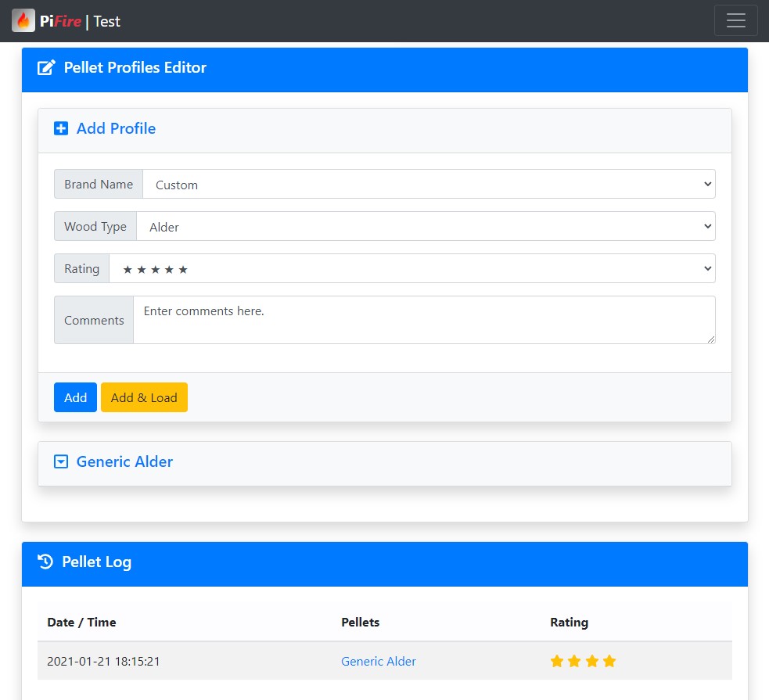Click the edit icon beside Pellet Profiles Editor

tap(46, 67)
